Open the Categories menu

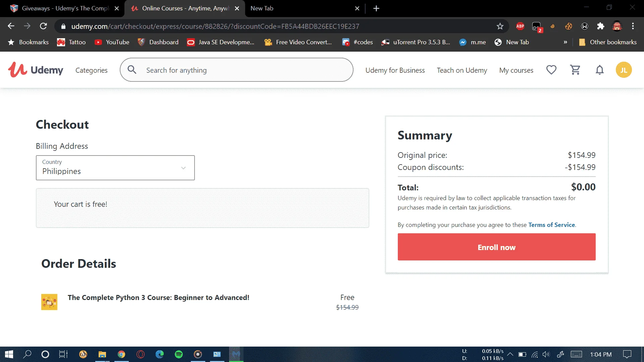click(x=91, y=70)
